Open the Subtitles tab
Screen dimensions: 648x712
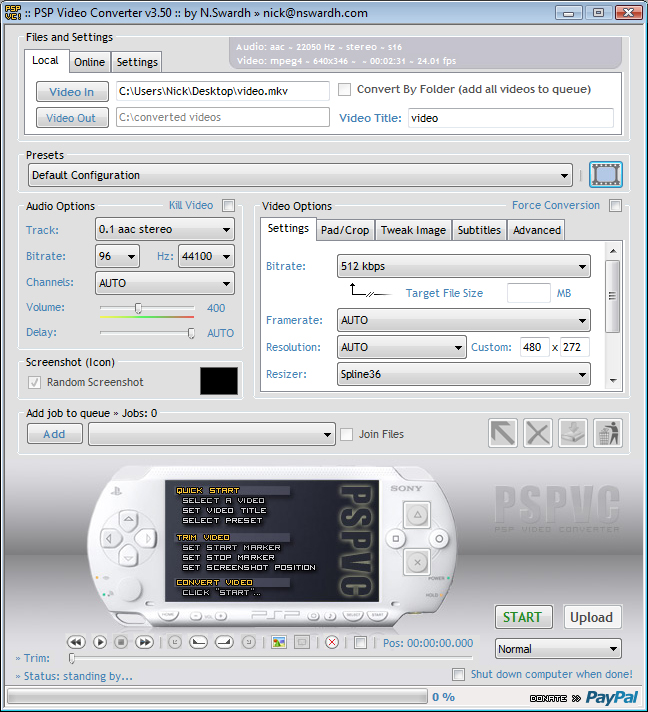pos(479,230)
